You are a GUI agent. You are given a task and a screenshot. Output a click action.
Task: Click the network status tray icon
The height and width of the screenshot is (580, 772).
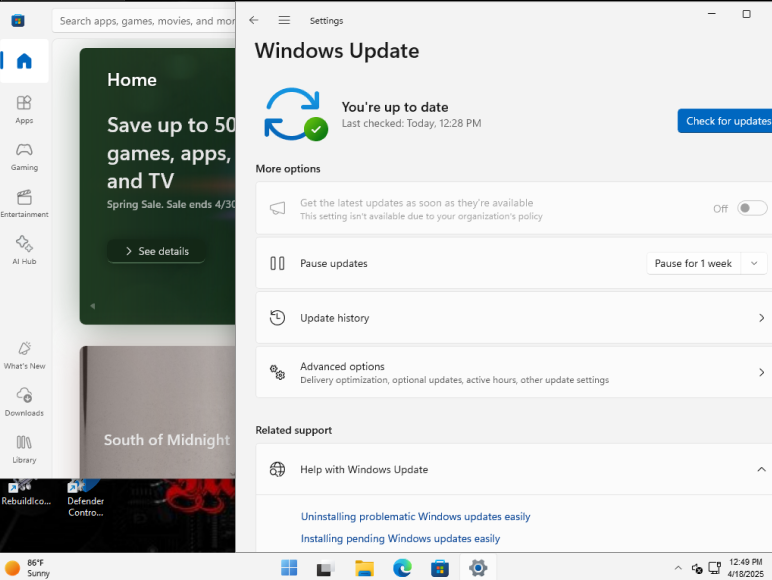pyautogui.click(x=714, y=568)
